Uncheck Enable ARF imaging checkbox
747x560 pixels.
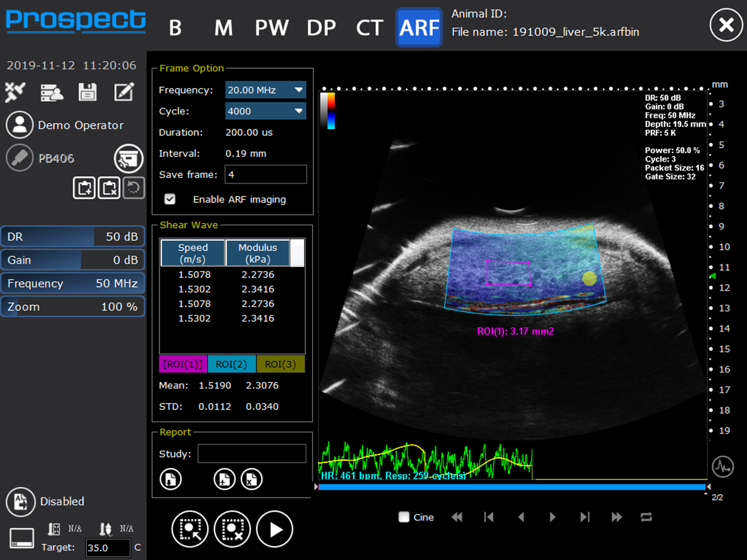point(170,199)
